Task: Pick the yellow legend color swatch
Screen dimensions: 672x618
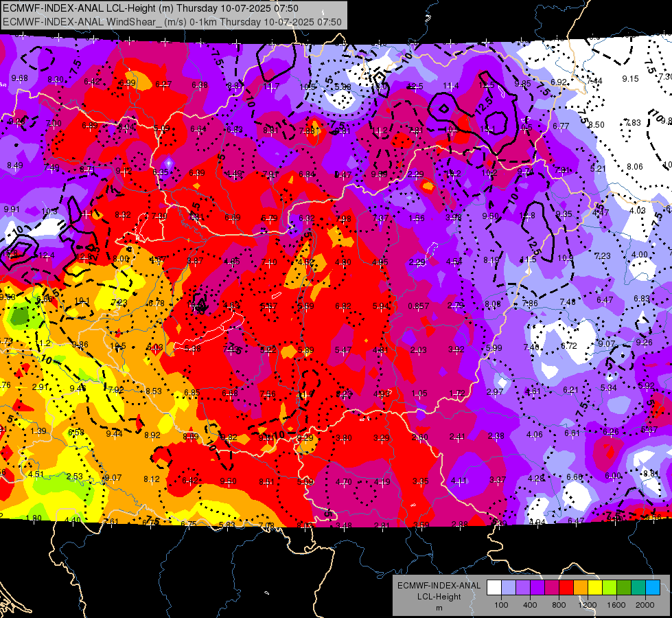Action: click(595, 588)
